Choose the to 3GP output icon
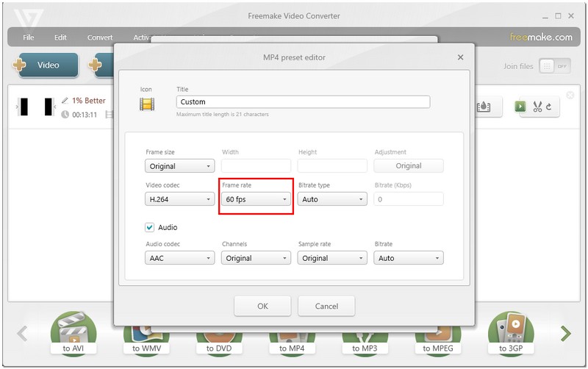588x369 pixels. pyautogui.click(x=511, y=333)
